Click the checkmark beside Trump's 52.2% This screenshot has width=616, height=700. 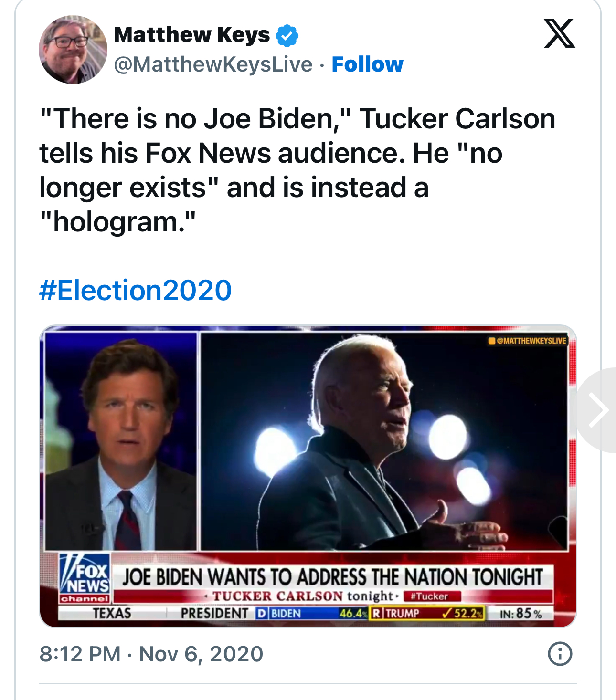click(447, 613)
